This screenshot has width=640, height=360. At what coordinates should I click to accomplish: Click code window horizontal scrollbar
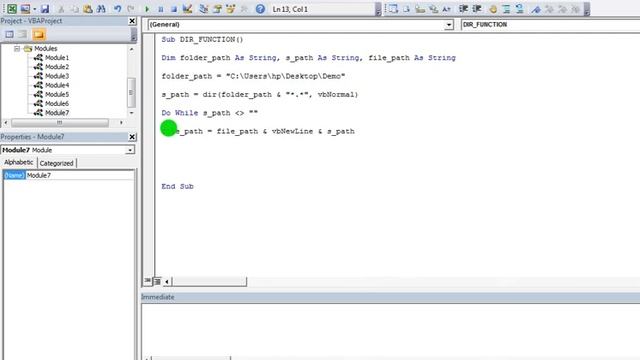tap(209, 281)
